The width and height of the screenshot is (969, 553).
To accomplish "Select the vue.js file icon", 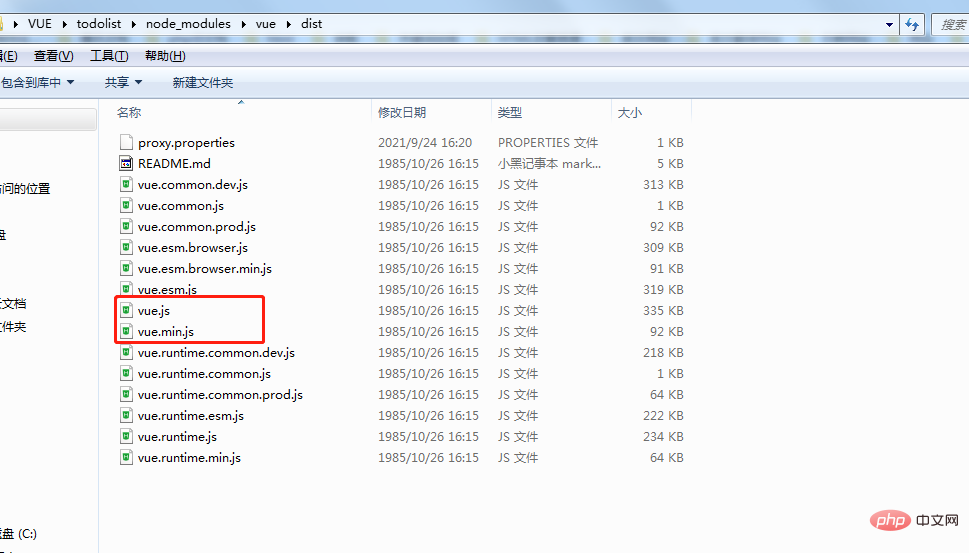I will tap(126, 310).
